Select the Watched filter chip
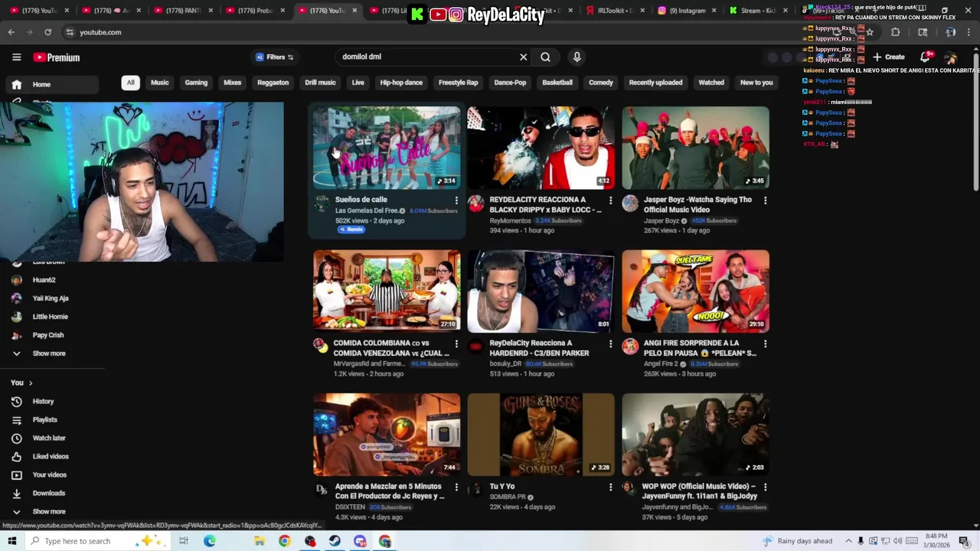The height and width of the screenshot is (551, 980). pos(711,83)
